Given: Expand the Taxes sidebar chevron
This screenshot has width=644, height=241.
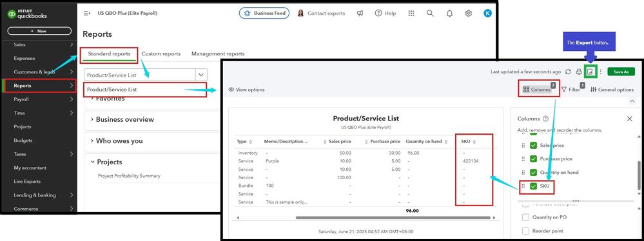Looking at the screenshot, I should coord(72,154).
